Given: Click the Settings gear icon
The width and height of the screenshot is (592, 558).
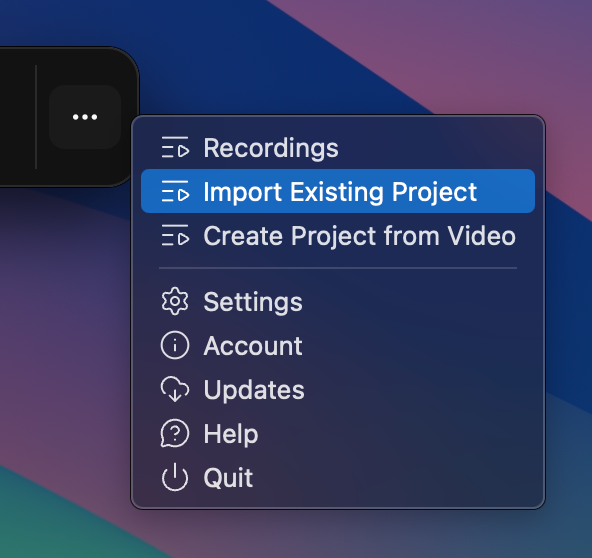Looking at the screenshot, I should pyautogui.click(x=175, y=301).
